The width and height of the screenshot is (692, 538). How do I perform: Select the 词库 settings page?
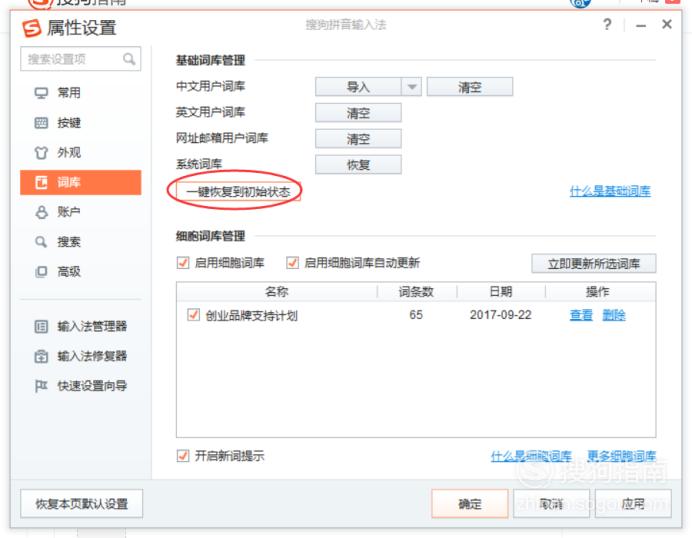point(81,182)
